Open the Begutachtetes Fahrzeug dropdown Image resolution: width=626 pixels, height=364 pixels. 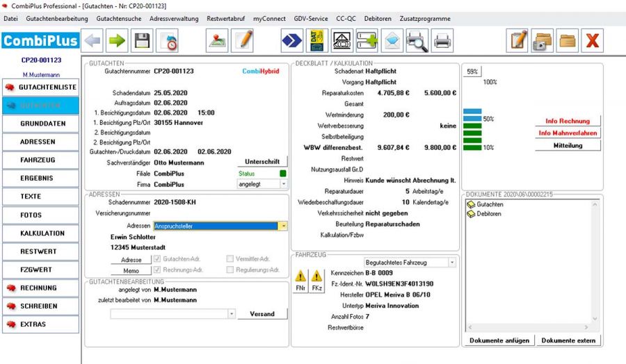pos(452,262)
